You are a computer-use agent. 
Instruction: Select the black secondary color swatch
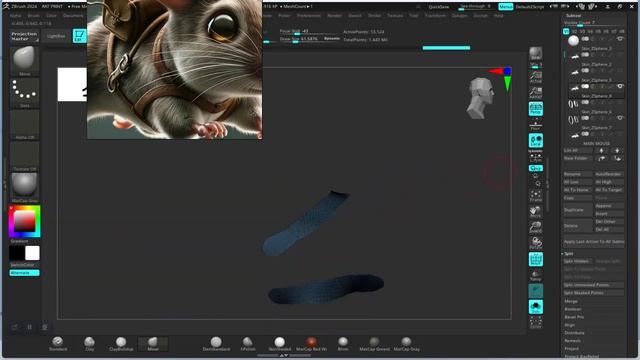point(17,253)
